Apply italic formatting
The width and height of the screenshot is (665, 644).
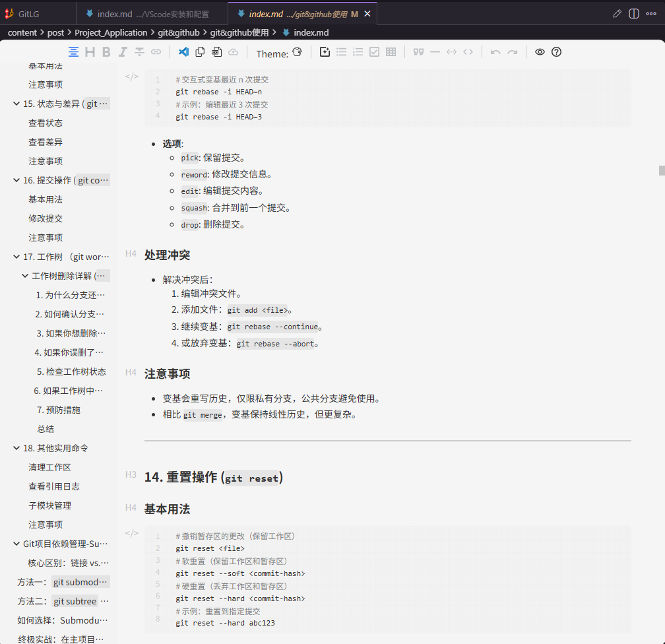click(x=123, y=51)
